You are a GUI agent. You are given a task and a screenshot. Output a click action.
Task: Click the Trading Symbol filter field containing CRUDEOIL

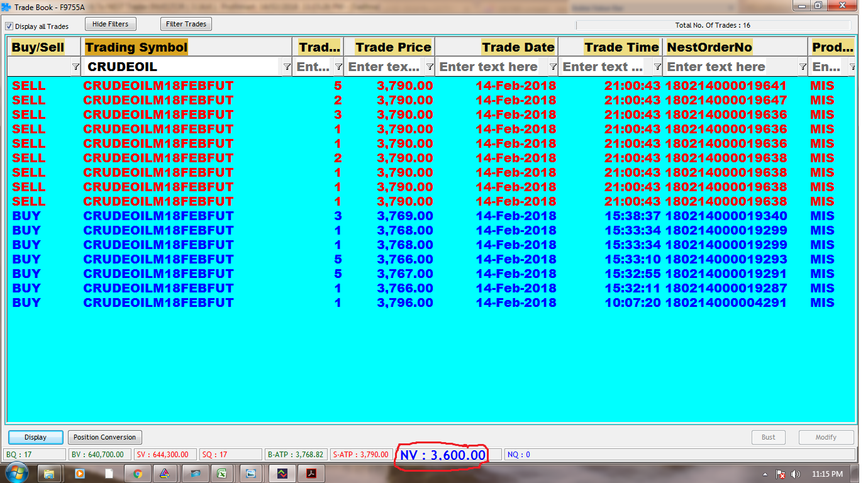tap(182, 67)
